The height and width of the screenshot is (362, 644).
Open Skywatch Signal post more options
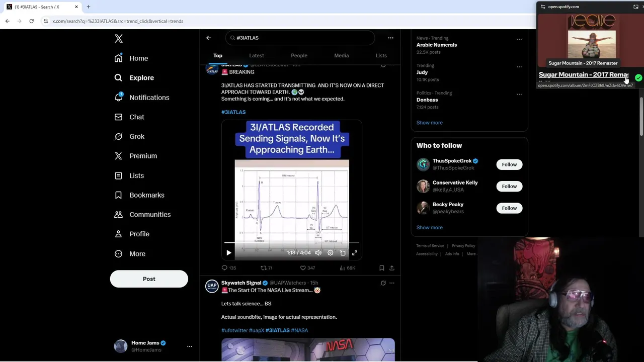point(392,283)
